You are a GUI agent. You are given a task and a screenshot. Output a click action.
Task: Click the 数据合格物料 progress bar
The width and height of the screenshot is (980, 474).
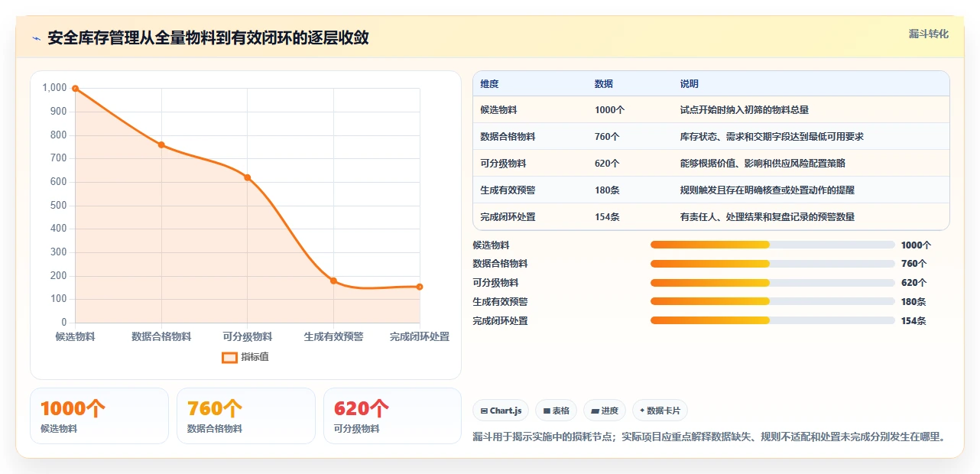(x=773, y=264)
